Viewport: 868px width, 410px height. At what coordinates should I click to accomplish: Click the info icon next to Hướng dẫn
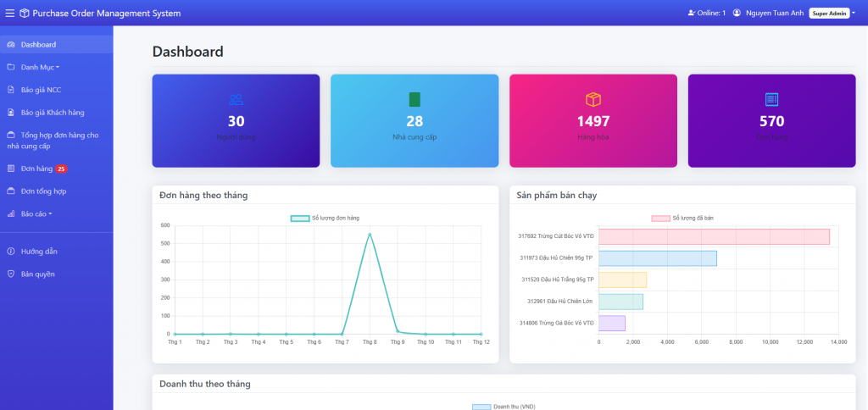(x=10, y=252)
